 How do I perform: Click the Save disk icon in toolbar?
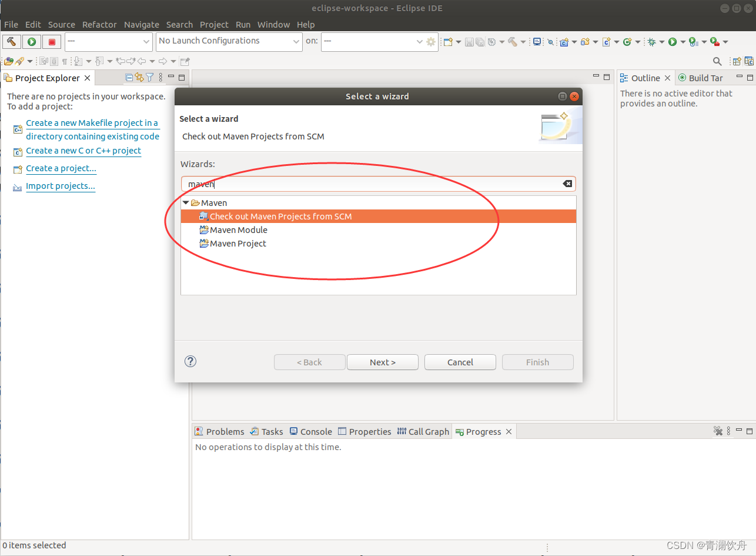click(x=469, y=42)
